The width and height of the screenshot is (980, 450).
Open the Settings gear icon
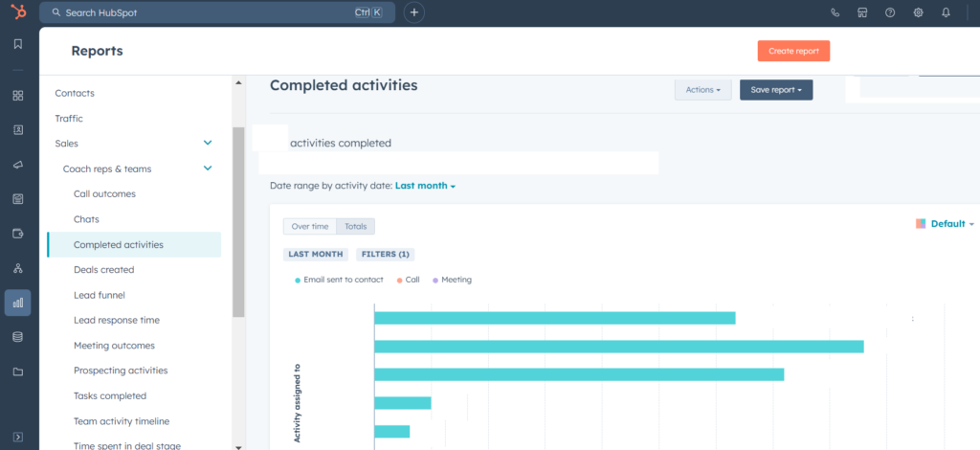pyautogui.click(x=918, y=12)
